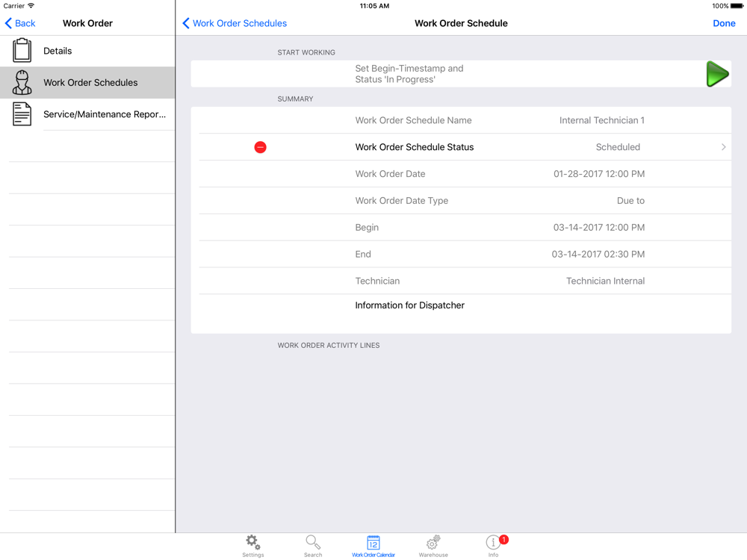Image resolution: width=747 pixels, height=560 pixels.
Task: Select the Details menu item
Action: point(87,51)
